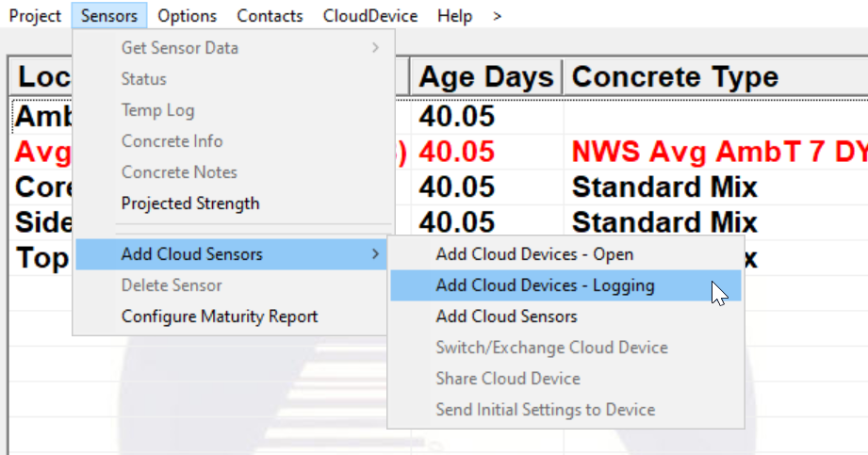This screenshot has height=455, width=868.
Task: Open the Options menu
Action: (x=188, y=16)
